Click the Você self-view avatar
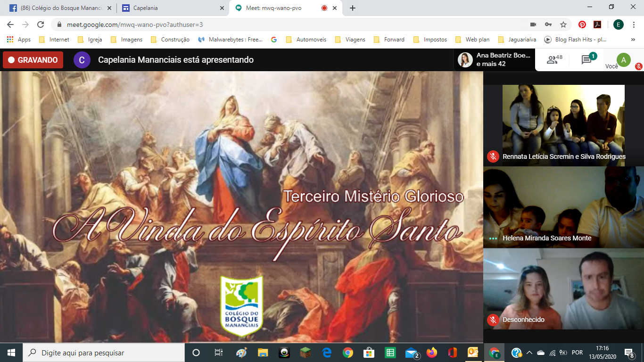 624,60
